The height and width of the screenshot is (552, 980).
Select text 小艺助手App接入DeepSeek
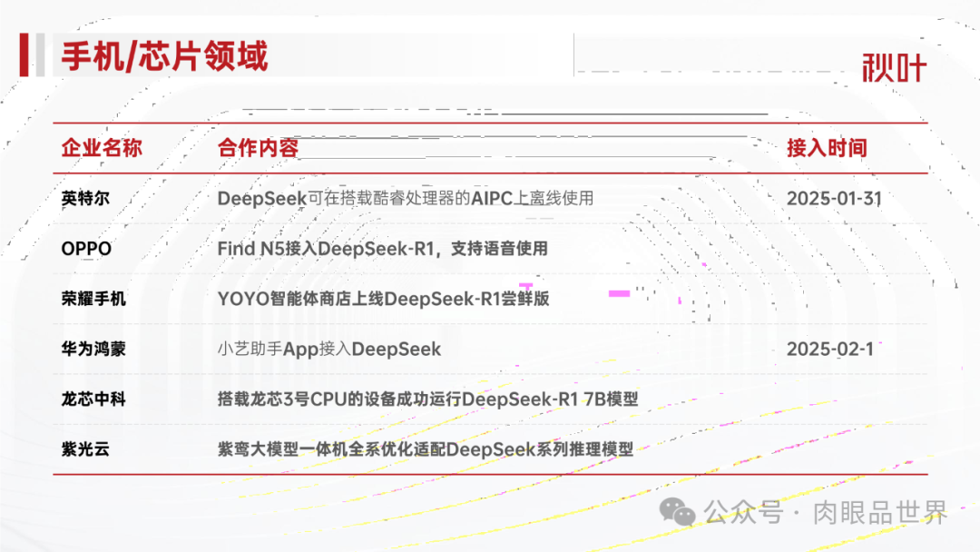[329, 349]
